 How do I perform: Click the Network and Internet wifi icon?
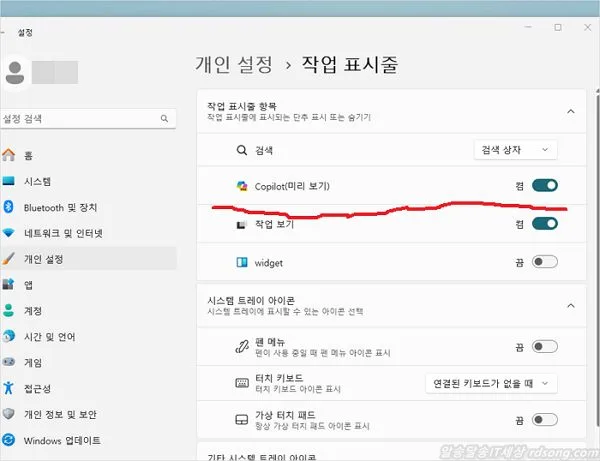click(x=9, y=233)
